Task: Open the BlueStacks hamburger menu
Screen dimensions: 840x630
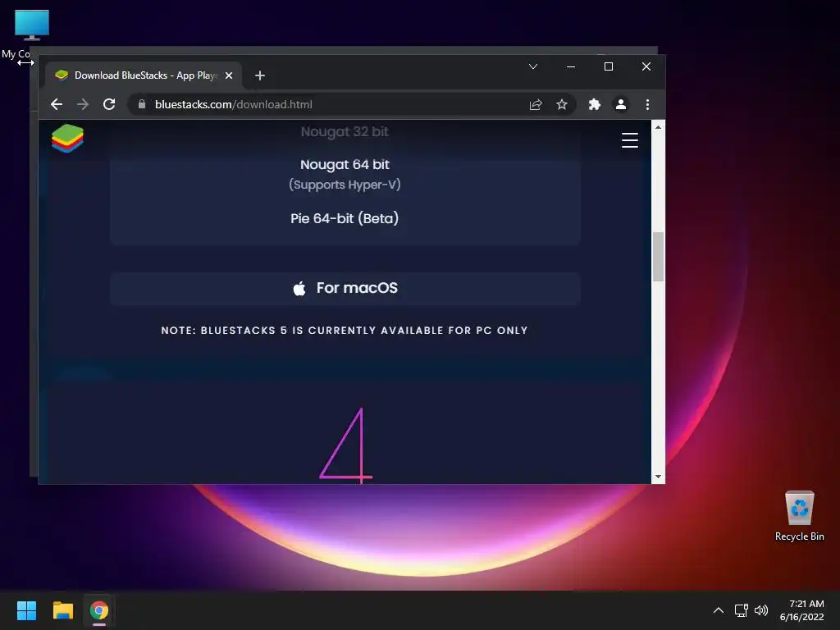Action: [x=630, y=140]
